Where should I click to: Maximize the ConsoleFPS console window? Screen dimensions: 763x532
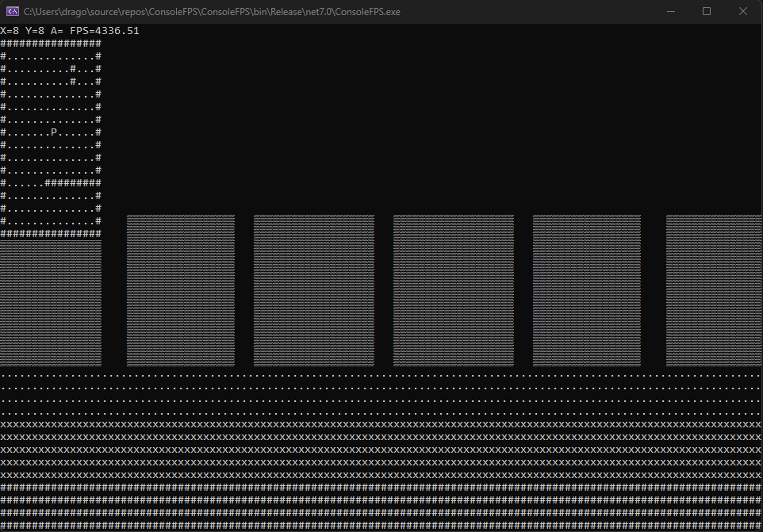tap(706, 11)
